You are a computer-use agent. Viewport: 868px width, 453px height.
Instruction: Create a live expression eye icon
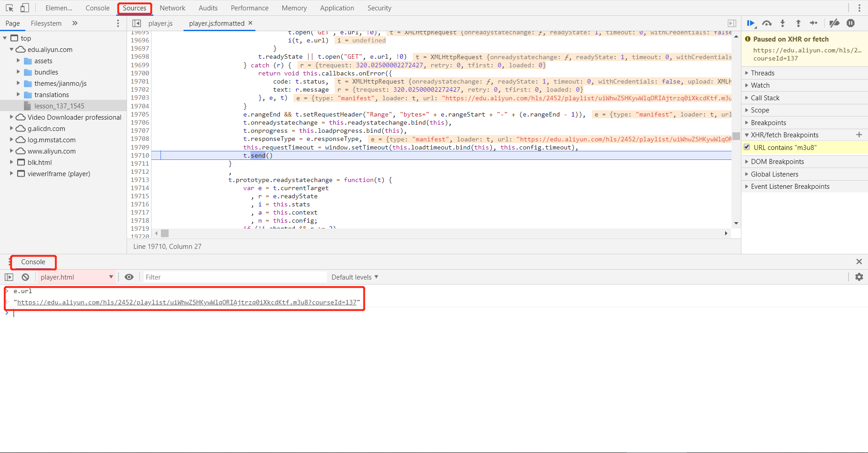(129, 277)
